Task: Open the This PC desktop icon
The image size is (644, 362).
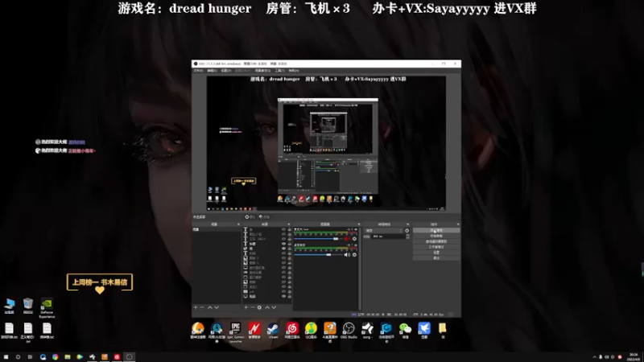Action: coord(10,306)
